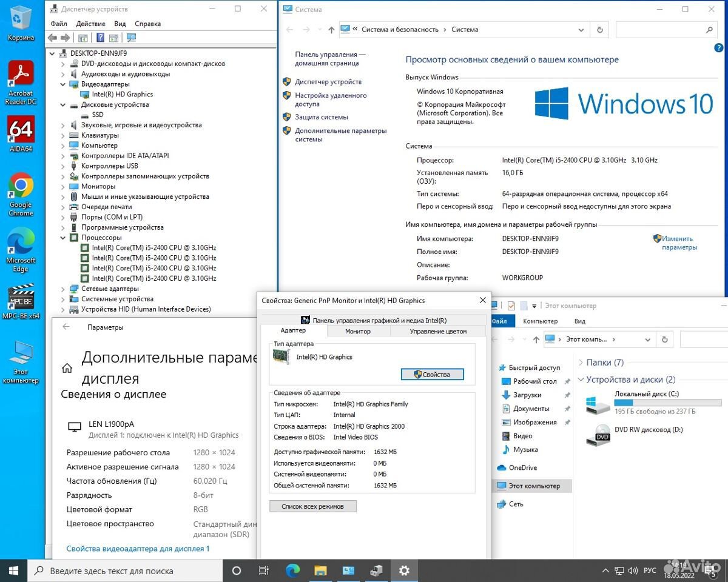Viewport: 728px width, 582px height.
Task: Click home icon in Параметры window
Action: pos(67,368)
